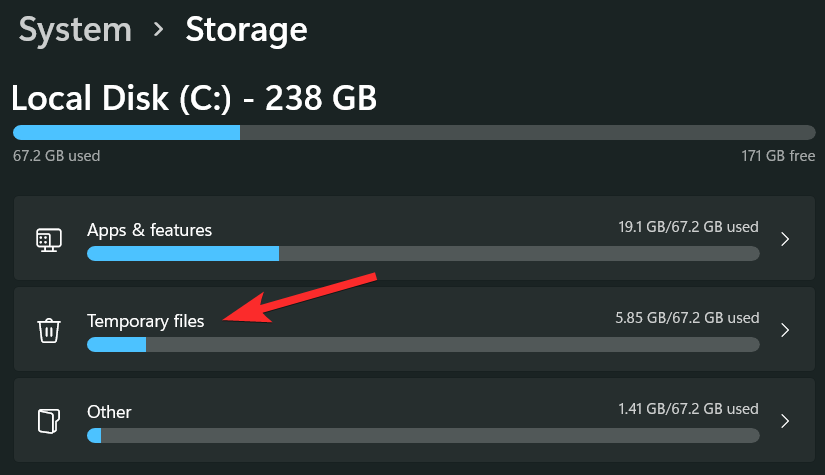Expand the Other category chevron arrow
Screen dimensions: 825x475
tap(786, 420)
